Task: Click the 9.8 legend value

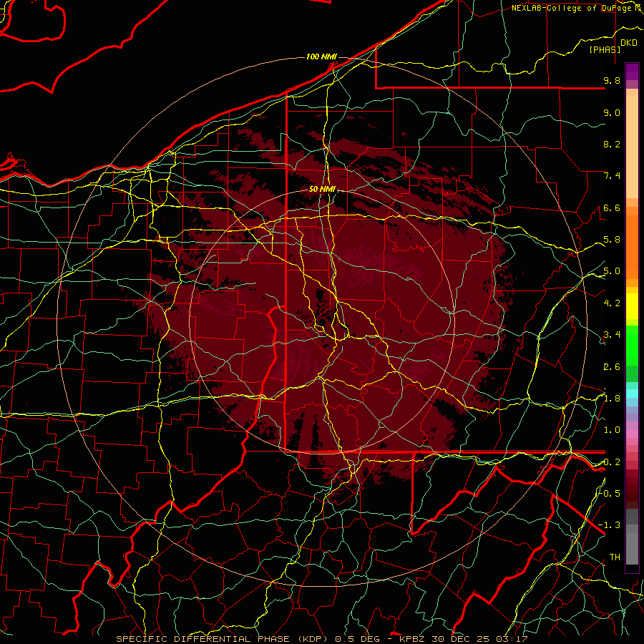Action: pos(612,80)
